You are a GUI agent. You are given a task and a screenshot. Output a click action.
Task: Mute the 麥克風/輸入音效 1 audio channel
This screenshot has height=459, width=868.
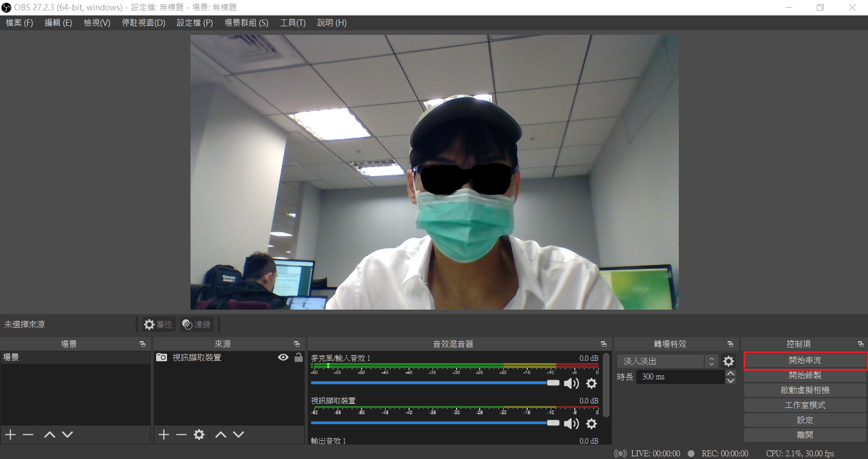571,383
